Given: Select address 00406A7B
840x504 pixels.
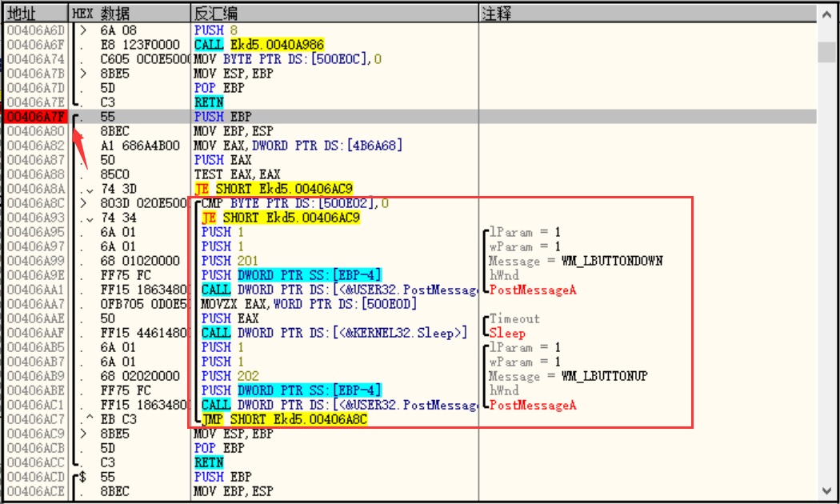Looking at the screenshot, I should pyautogui.click(x=35, y=74).
